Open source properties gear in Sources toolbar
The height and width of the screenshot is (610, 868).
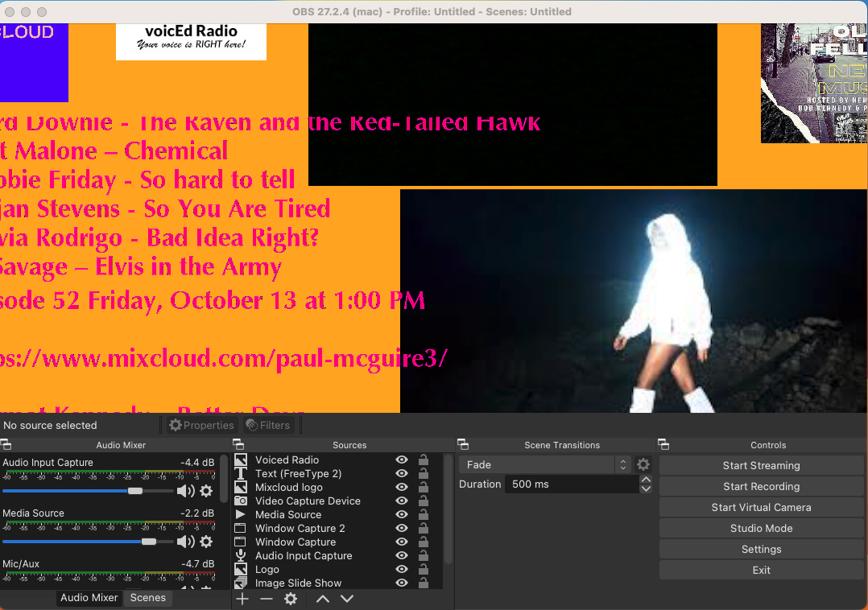click(x=291, y=599)
